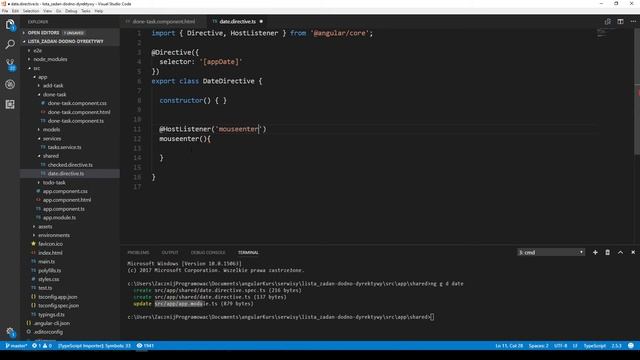The width and height of the screenshot is (640, 360).
Task: Open the Help menu
Action: 99,11
